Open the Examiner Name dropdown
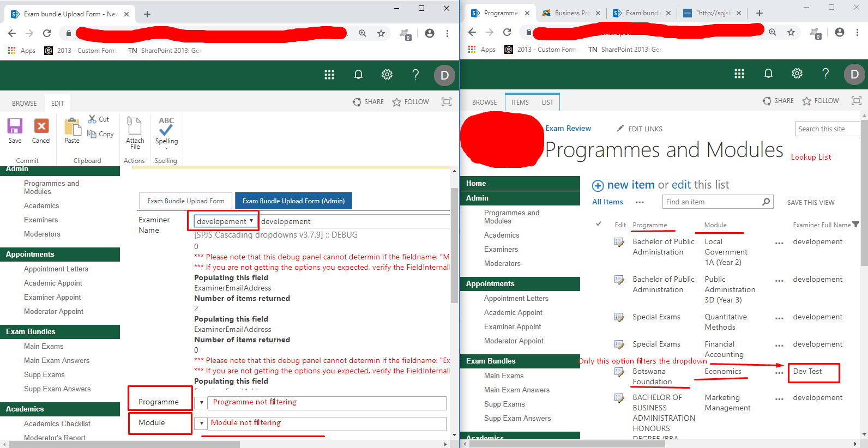The height and width of the screenshot is (448, 868). point(225,221)
